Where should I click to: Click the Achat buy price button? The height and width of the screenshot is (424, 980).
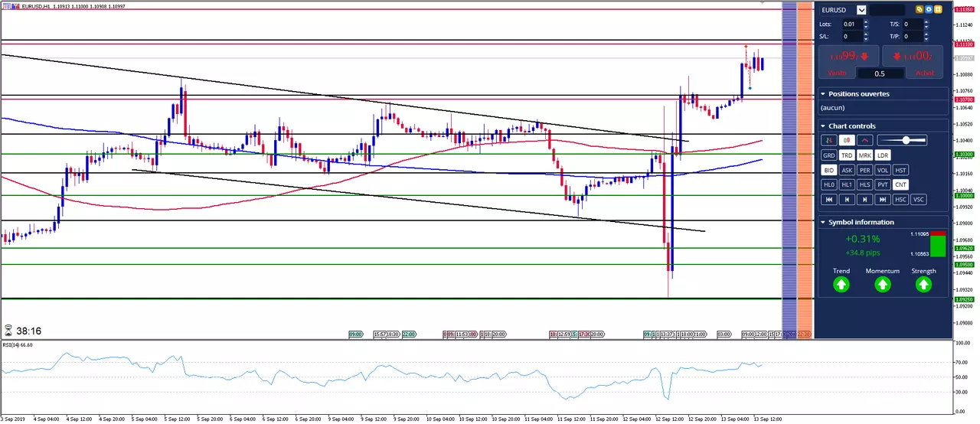tap(914, 61)
